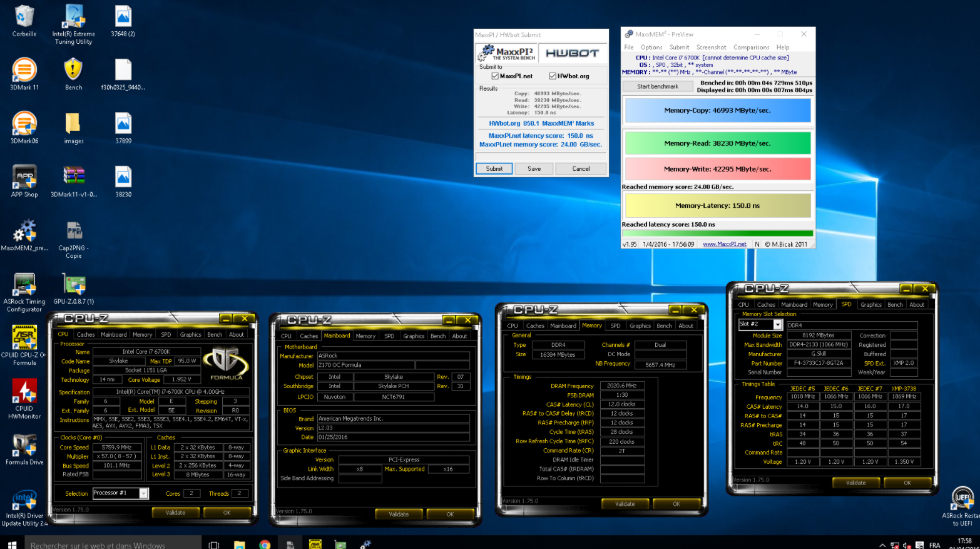
Task: Open the Comparisons menu in MaxxMEM
Action: click(x=752, y=47)
